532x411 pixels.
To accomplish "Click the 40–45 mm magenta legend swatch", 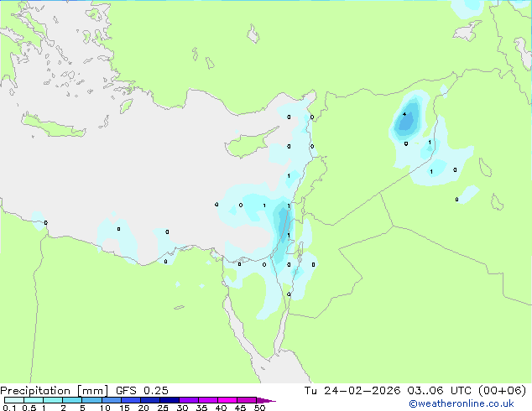I will pos(227,400).
